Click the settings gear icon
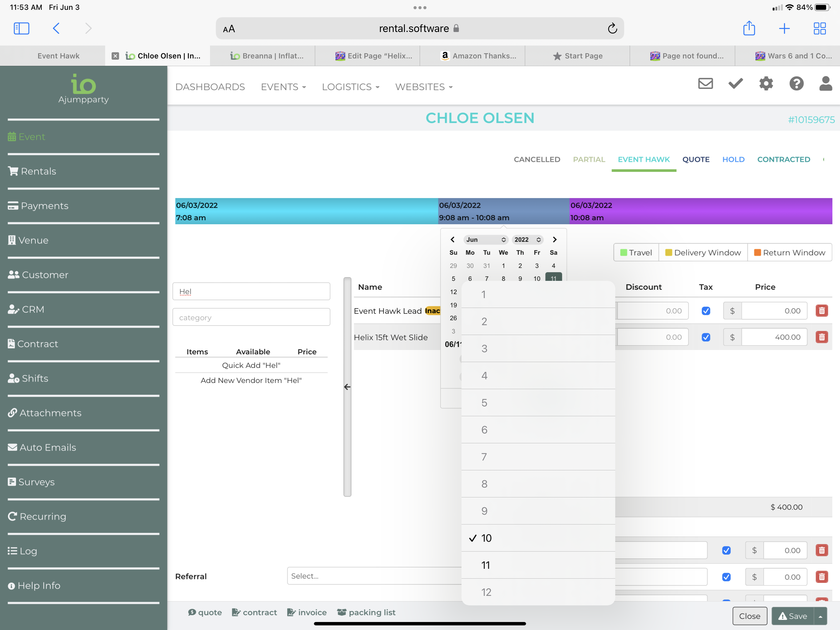The image size is (840, 630). (766, 83)
